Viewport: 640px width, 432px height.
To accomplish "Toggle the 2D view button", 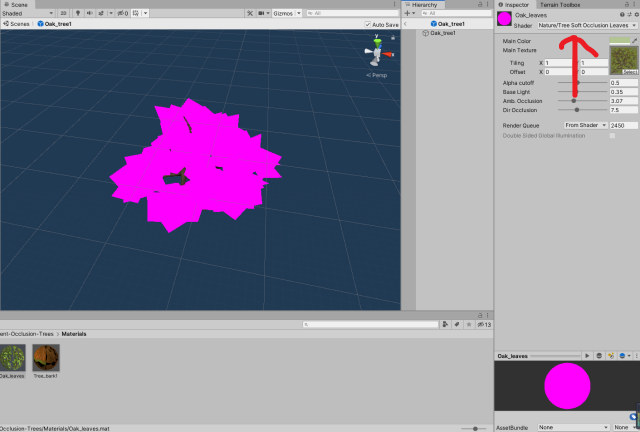I will click(62, 13).
